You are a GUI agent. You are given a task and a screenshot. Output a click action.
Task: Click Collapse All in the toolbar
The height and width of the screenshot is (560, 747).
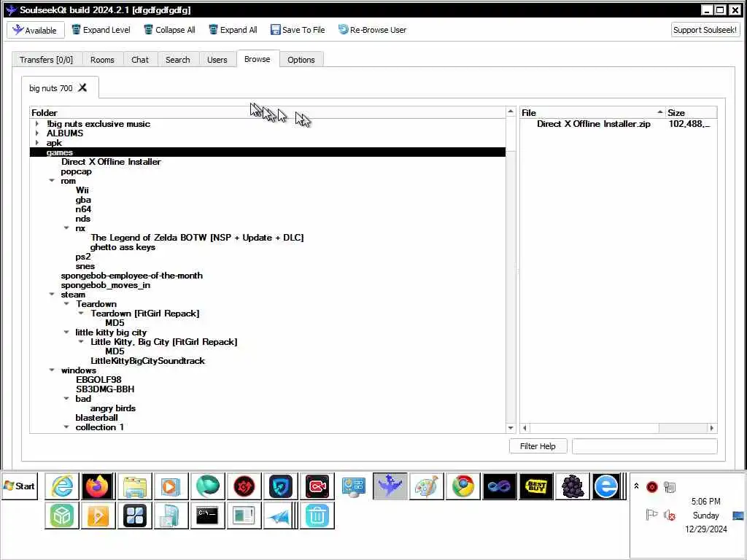[x=169, y=30]
